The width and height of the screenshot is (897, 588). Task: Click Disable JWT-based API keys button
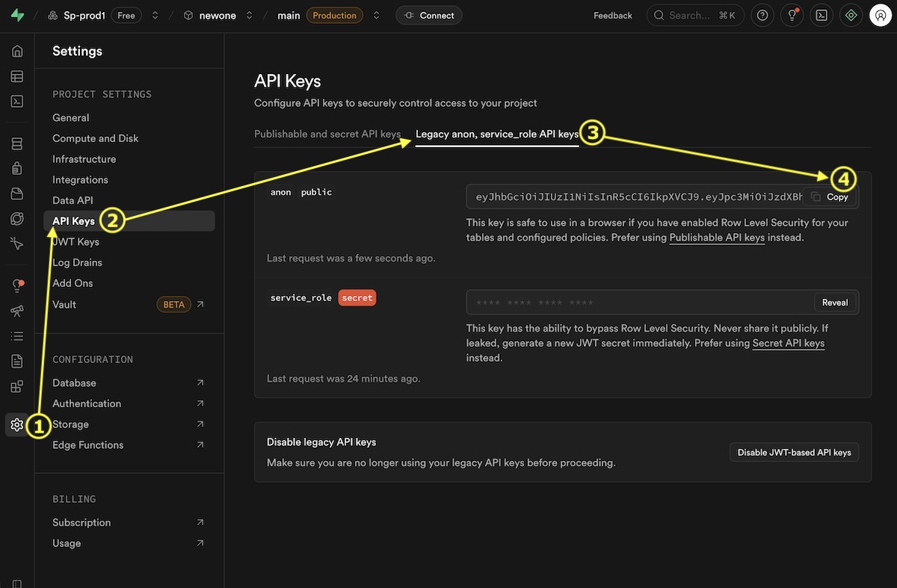794,452
